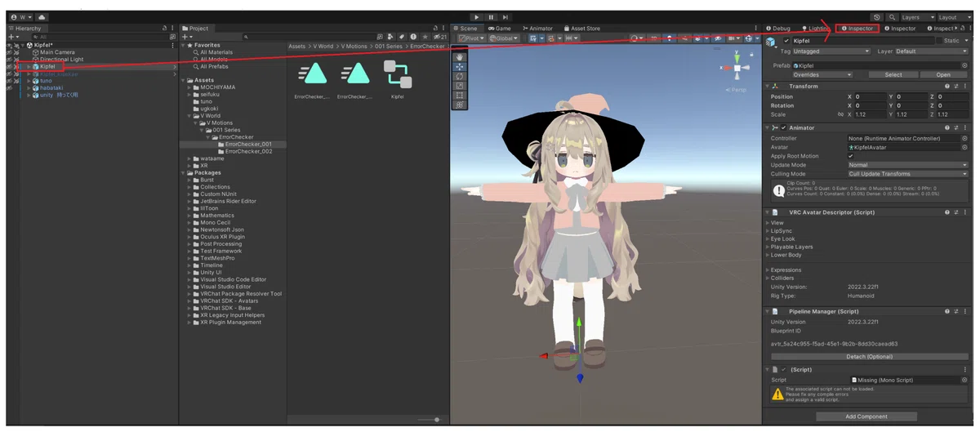Switch to the Lighting tab
Screen dimensions: 980x432
click(x=816, y=29)
